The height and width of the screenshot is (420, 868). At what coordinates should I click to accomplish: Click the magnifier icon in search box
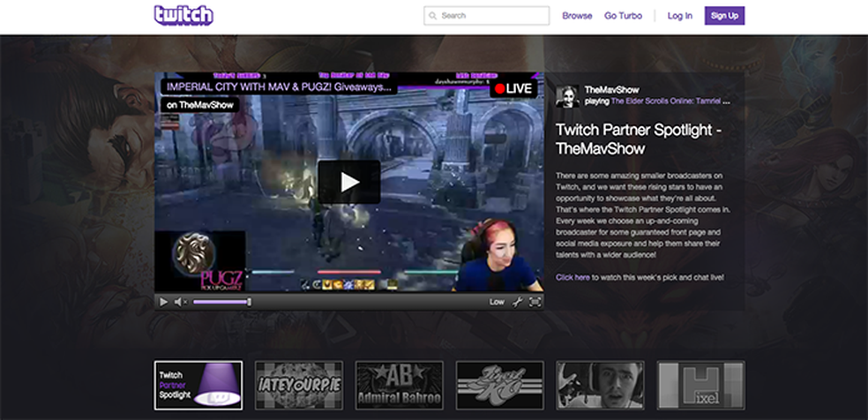(x=433, y=16)
